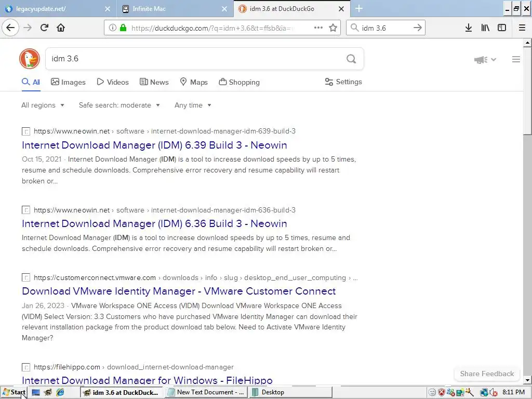Show site information via the info icon
The width and height of the screenshot is (532, 399).
(x=113, y=28)
